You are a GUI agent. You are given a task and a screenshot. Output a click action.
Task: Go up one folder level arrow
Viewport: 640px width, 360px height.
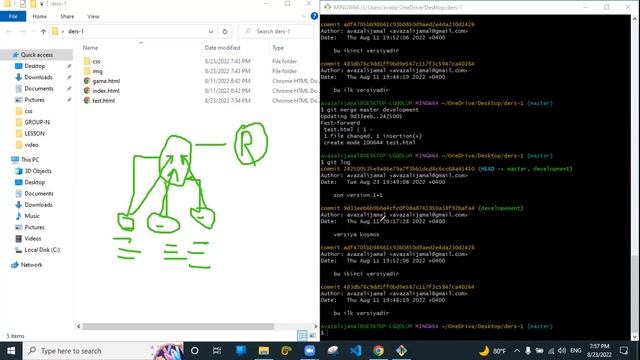click(43, 31)
